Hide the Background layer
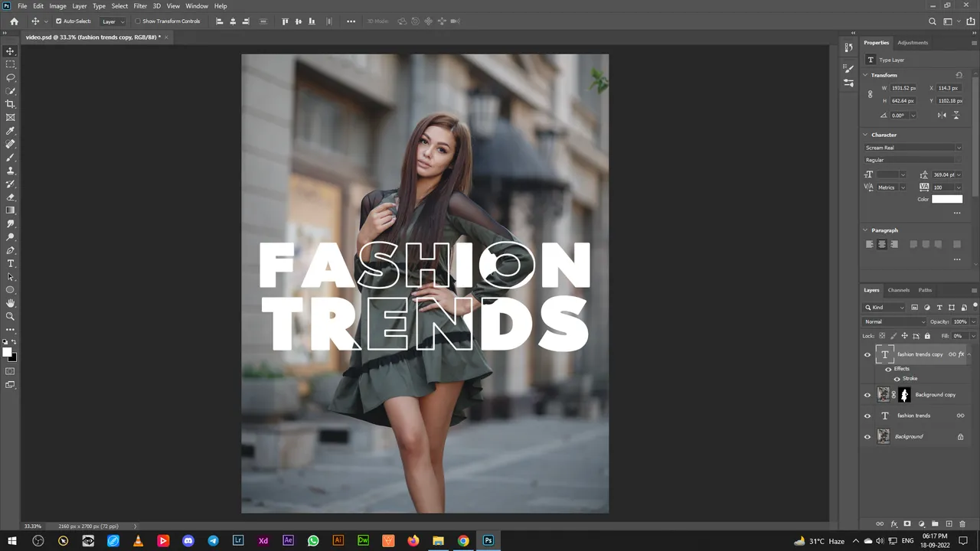 pos(867,437)
